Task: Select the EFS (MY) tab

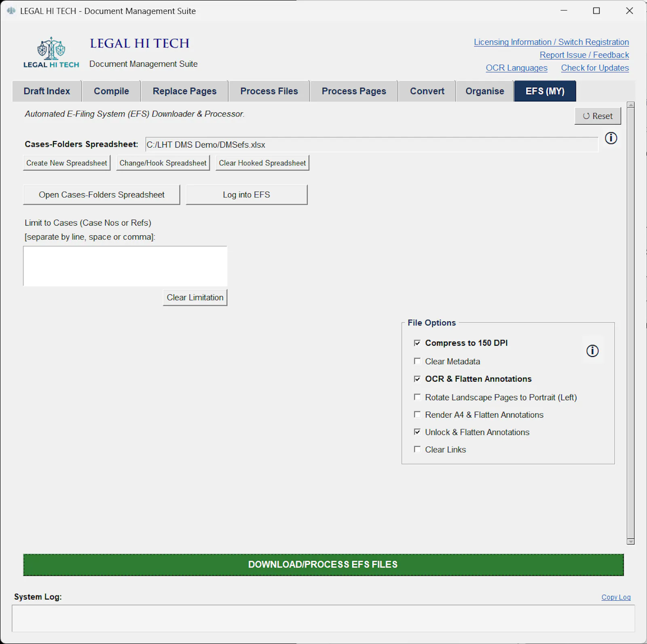Action: click(x=545, y=91)
